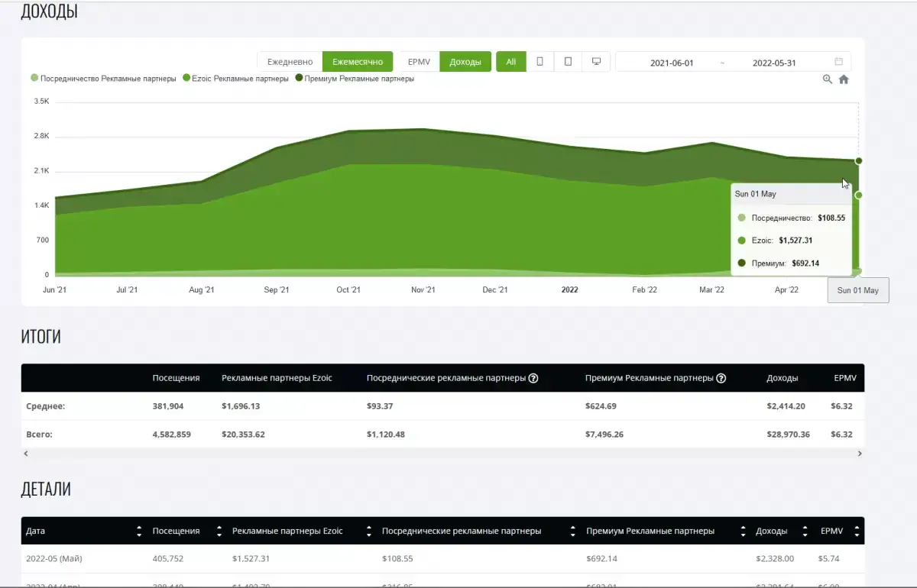This screenshot has width=917, height=588.
Task: Click help icon next to Посреднические рекламные партнеры
Action: 533,378
